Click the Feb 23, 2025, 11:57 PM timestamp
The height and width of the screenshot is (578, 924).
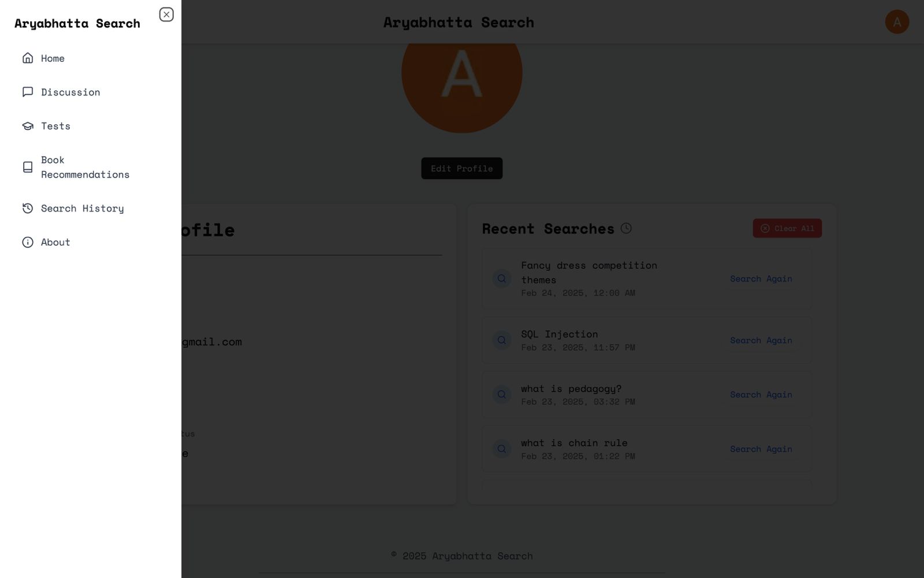[x=578, y=347]
